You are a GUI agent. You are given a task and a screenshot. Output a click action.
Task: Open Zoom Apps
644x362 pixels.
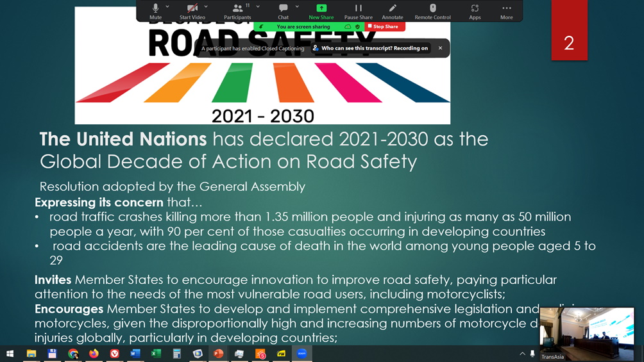click(475, 11)
